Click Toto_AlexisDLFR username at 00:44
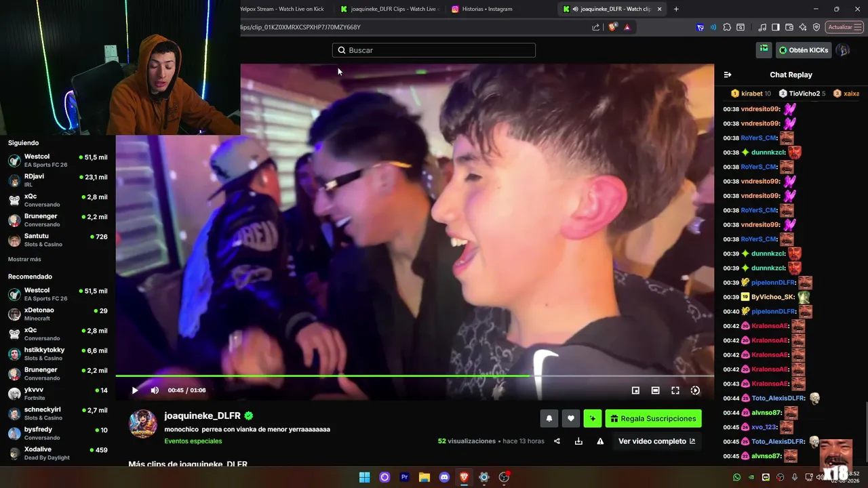 click(778, 399)
